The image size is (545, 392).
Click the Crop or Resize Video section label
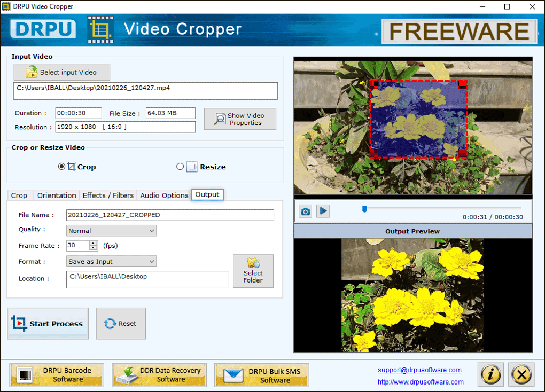[x=48, y=147]
